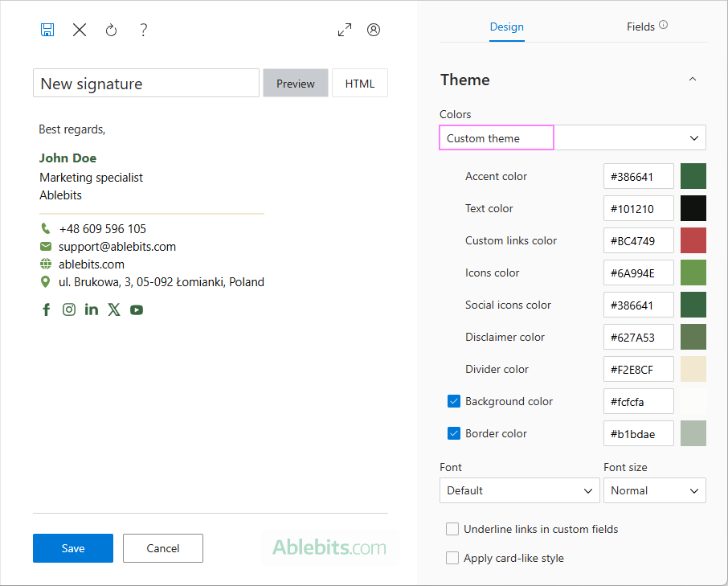Viewport: 728px width, 586px height.
Task: Click the Reset changes icon
Action: point(111,30)
